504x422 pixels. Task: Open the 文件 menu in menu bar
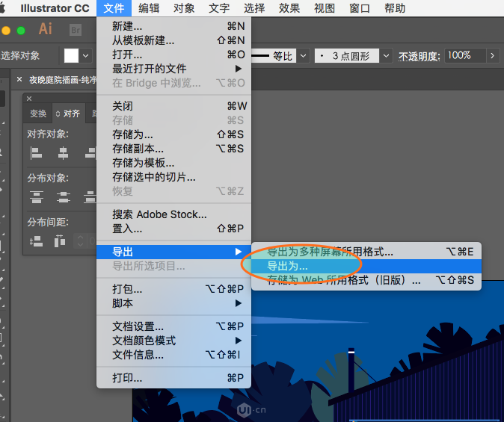coord(114,8)
